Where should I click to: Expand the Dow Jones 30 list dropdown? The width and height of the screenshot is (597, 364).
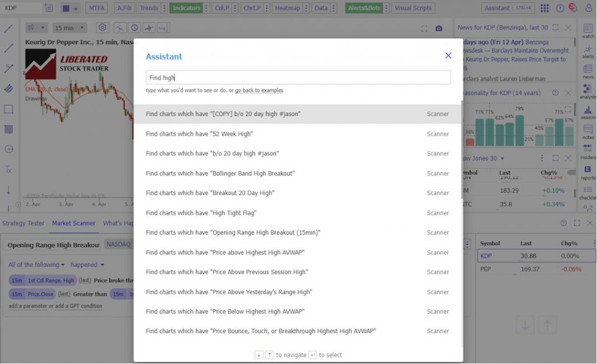coord(502,158)
